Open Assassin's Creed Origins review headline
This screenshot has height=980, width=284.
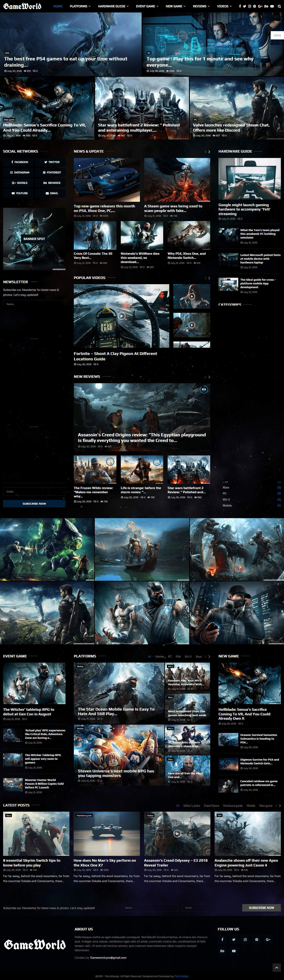click(141, 438)
